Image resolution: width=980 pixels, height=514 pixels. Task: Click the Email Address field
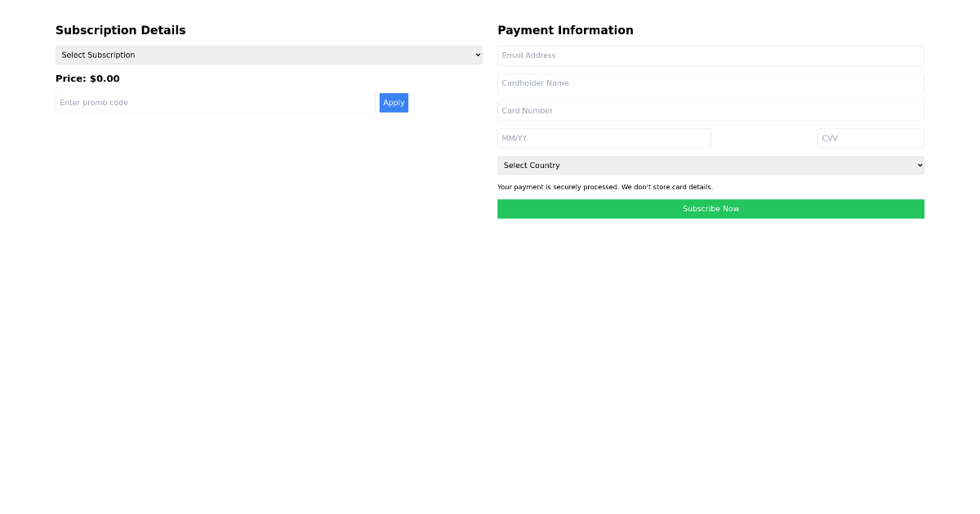(710, 55)
